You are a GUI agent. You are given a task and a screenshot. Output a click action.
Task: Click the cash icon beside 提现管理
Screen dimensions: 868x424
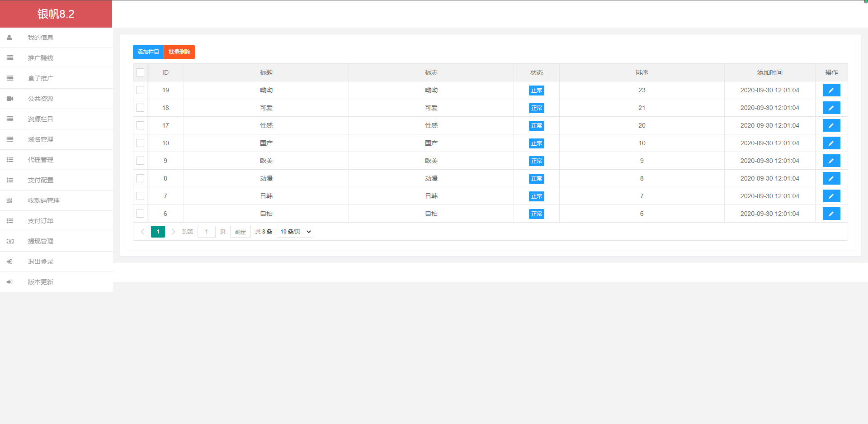coord(10,241)
